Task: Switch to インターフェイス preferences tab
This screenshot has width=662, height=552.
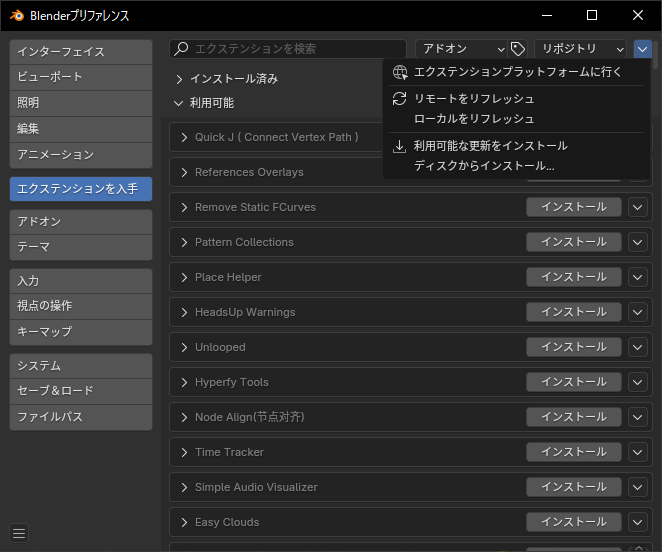Action: [81, 52]
